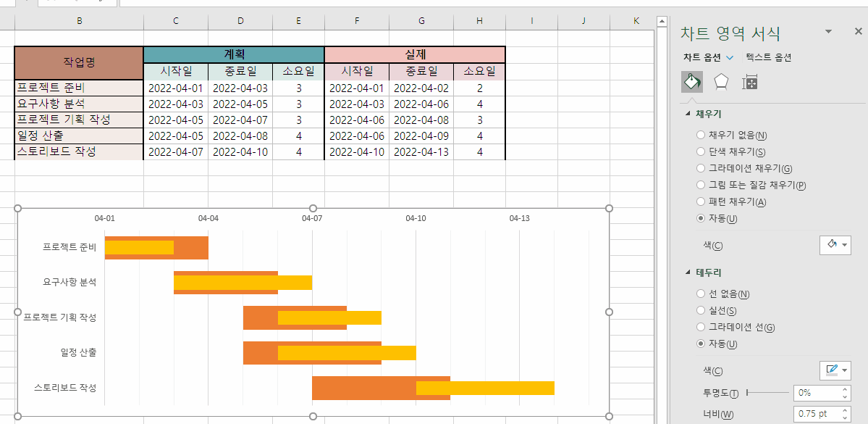Select column E header

point(298,21)
